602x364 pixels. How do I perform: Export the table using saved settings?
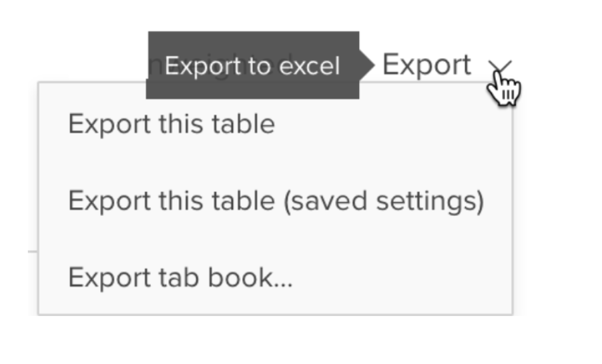point(276,201)
